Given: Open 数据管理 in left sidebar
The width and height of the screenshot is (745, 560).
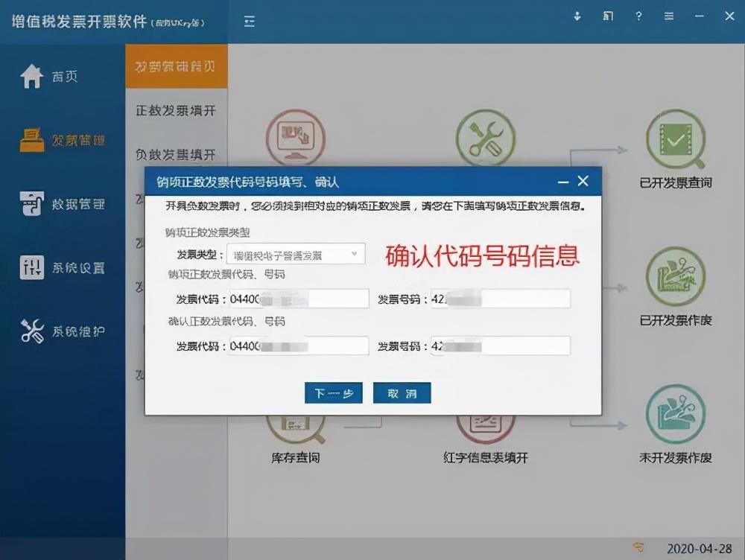Looking at the screenshot, I should click(63, 204).
